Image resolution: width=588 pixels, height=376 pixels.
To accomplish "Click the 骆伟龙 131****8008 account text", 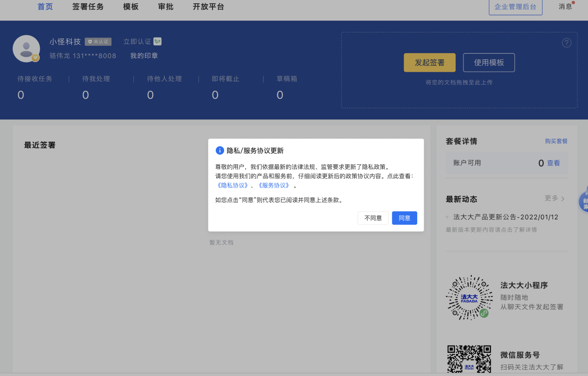I will (83, 56).
